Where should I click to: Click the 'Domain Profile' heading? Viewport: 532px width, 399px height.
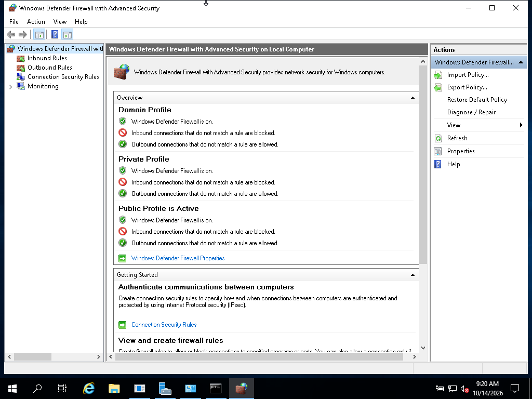145,110
